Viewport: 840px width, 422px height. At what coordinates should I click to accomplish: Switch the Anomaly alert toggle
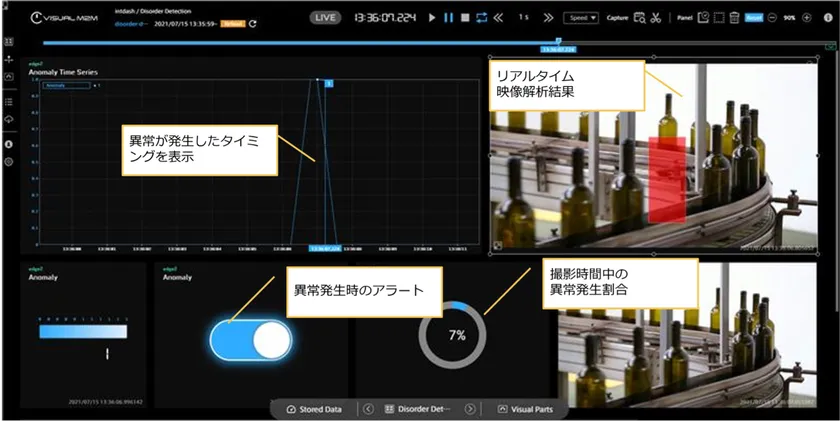tap(250, 342)
